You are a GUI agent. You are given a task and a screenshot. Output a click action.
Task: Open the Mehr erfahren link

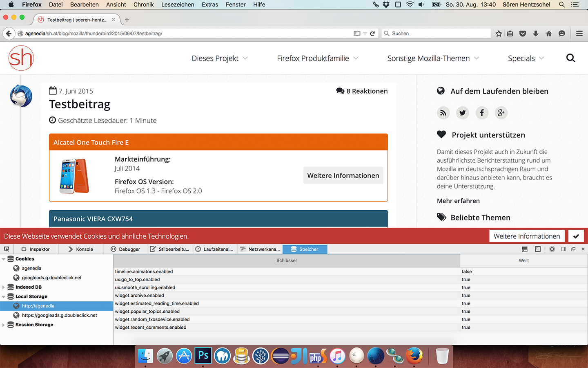(x=458, y=201)
